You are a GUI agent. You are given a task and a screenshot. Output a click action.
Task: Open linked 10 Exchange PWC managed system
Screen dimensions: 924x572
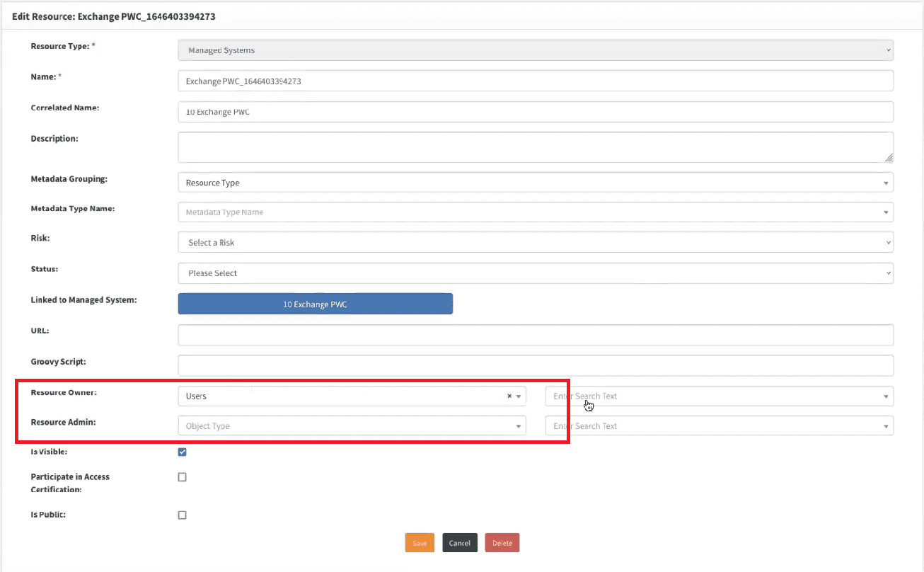coord(315,304)
